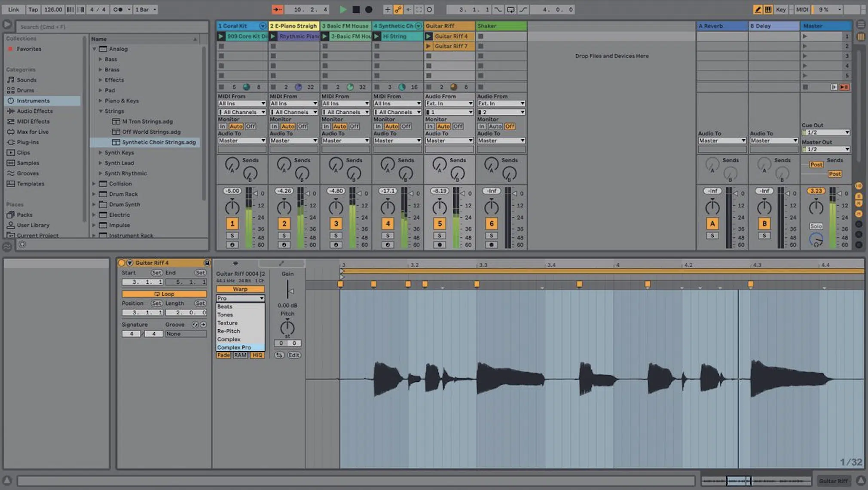
Task: Click the browser search field
Action: (x=113, y=27)
